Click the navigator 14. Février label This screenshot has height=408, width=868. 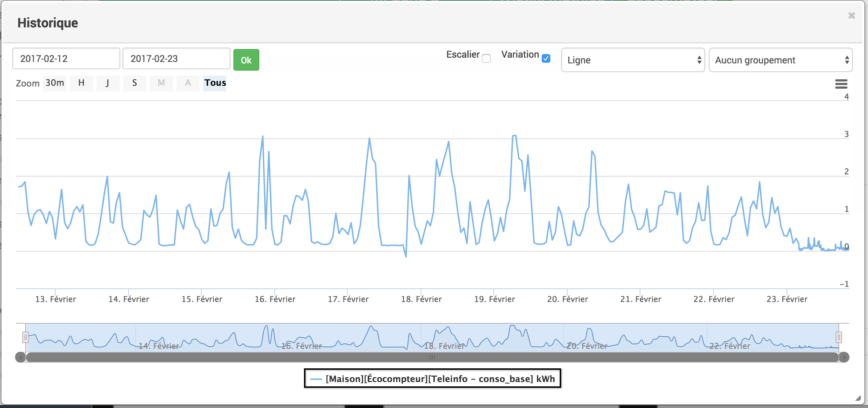pos(159,346)
